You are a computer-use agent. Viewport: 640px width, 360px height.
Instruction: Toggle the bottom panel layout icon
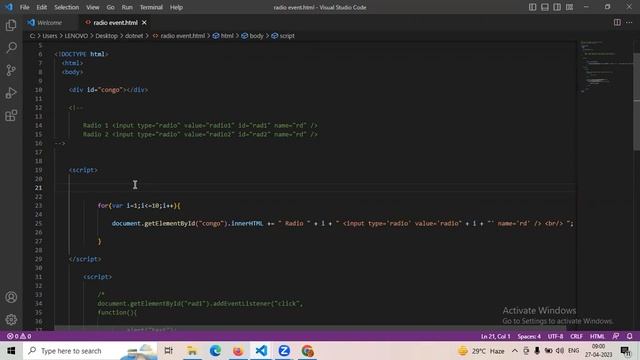[544, 7]
